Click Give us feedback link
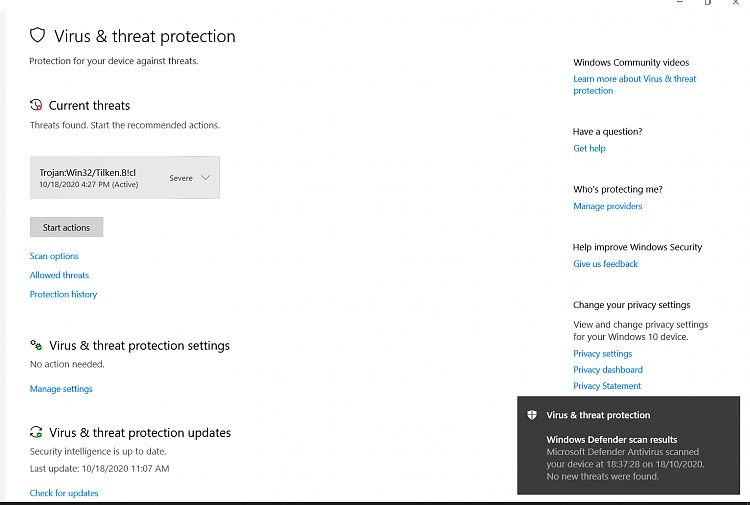The height and width of the screenshot is (505, 750). (606, 264)
